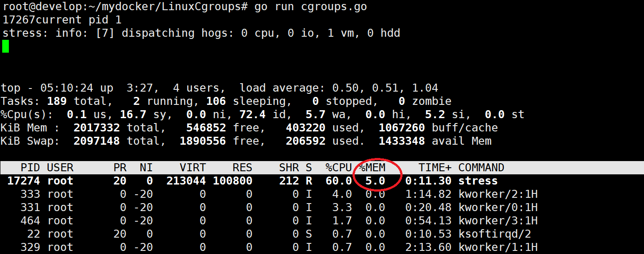The image size is (644, 254).
Task: Click the kworker/1:1H process entry
Action: 498,247
